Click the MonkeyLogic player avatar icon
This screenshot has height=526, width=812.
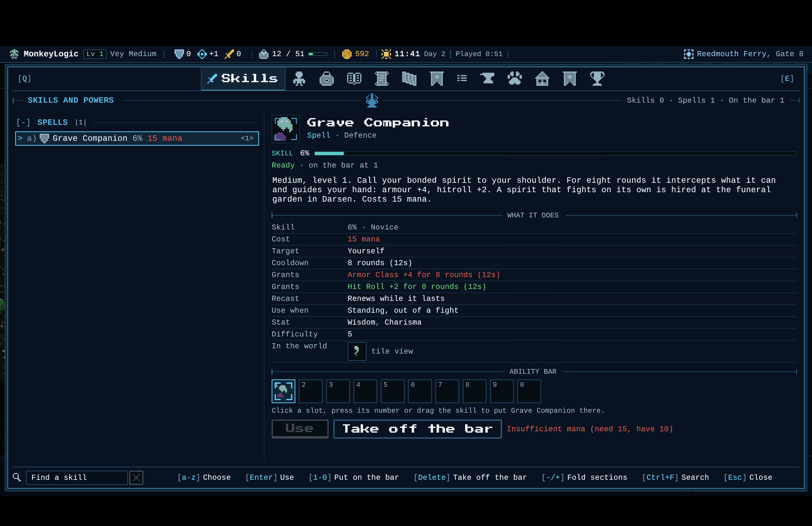[x=14, y=54]
